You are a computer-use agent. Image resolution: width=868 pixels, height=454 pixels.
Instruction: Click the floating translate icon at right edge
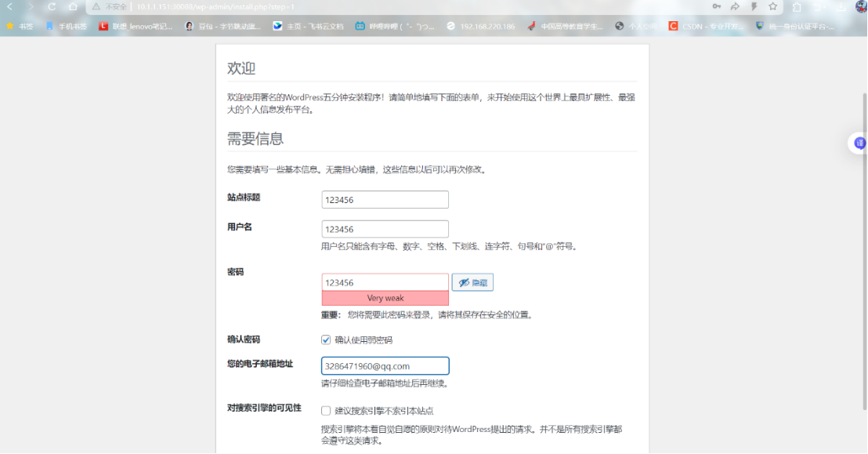coord(859,143)
